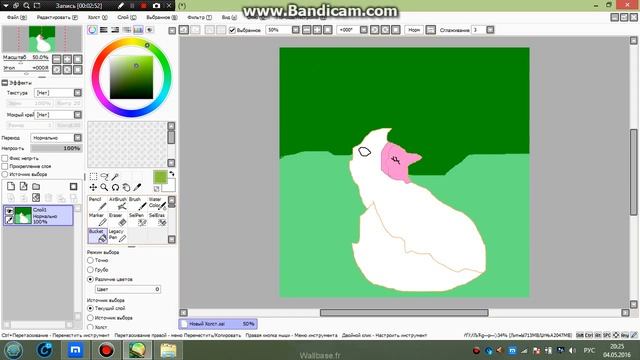Select Грубо selection mode
Screen dimensions: 640x360
pos(90,270)
